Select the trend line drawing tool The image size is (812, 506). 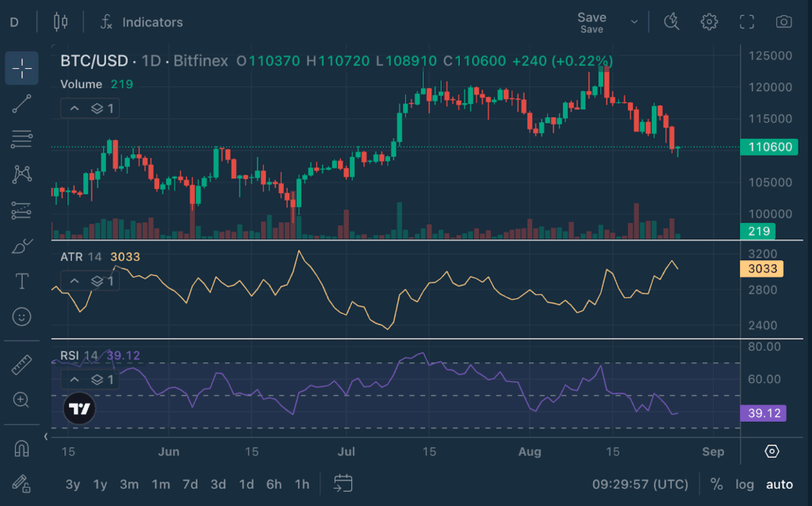(x=21, y=103)
